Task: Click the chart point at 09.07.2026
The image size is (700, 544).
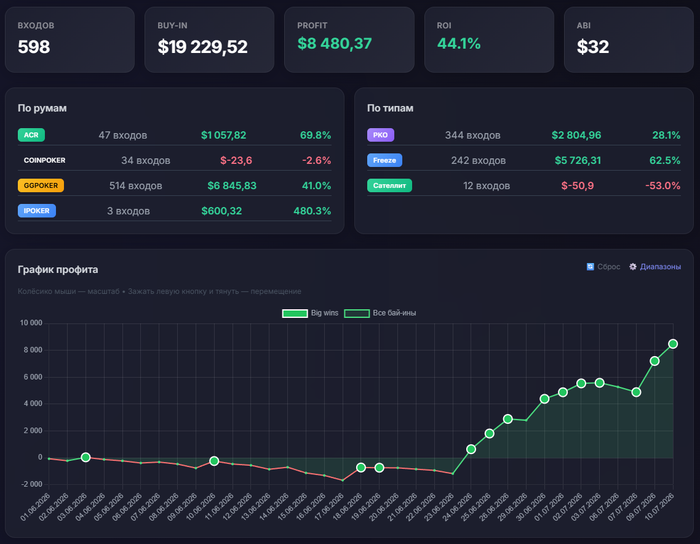Action: 654,361
